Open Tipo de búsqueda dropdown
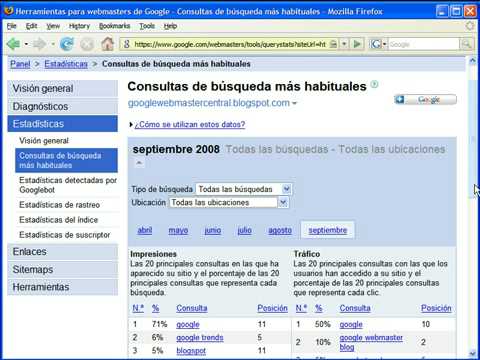 244,189
